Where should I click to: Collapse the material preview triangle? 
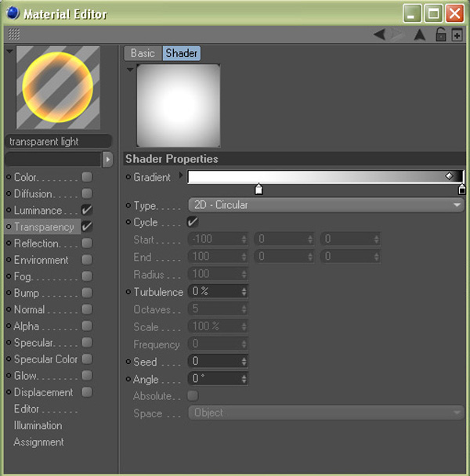pyautogui.click(x=9, y=52)
